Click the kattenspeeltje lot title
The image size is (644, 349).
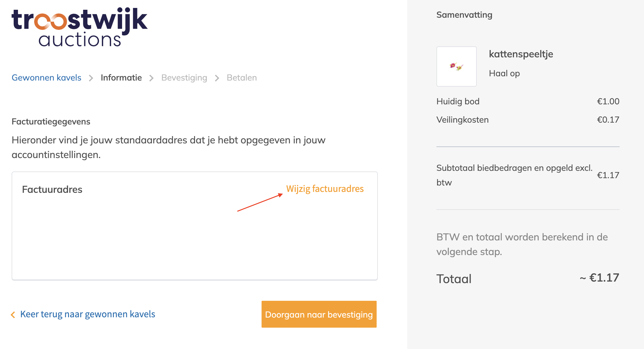click(x=521, y=54)
